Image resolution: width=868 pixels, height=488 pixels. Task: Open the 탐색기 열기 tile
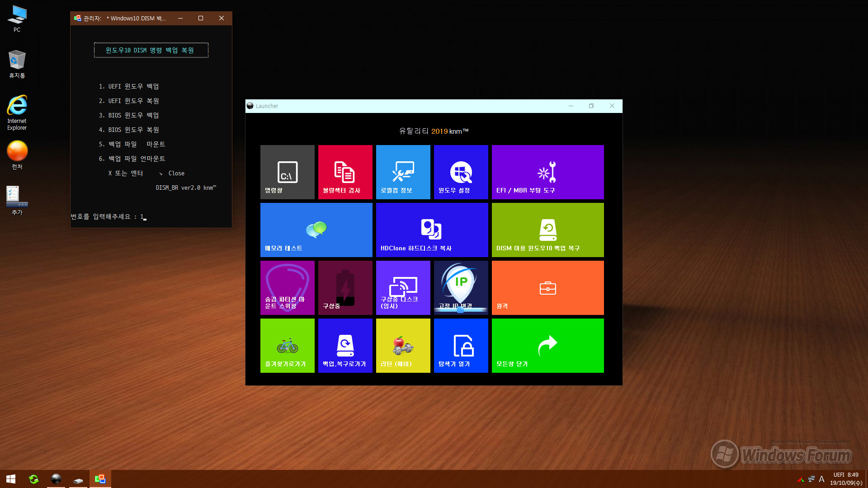(461, 345)
